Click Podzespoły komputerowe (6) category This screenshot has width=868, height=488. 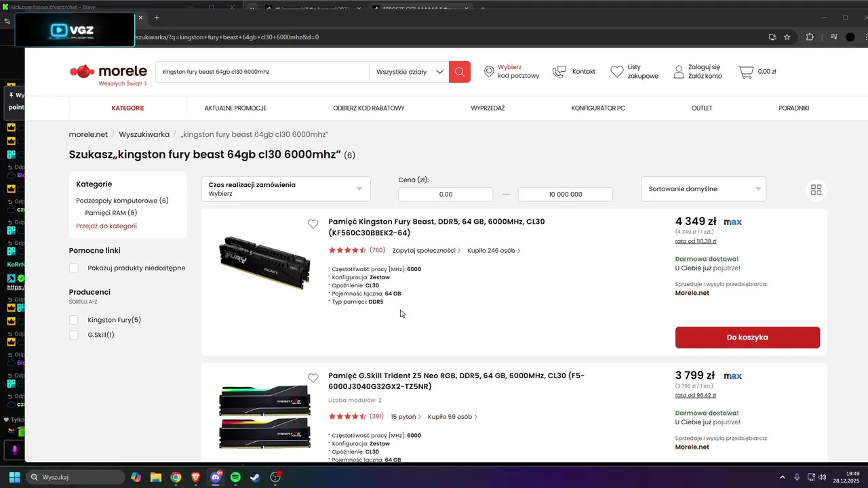122,201
